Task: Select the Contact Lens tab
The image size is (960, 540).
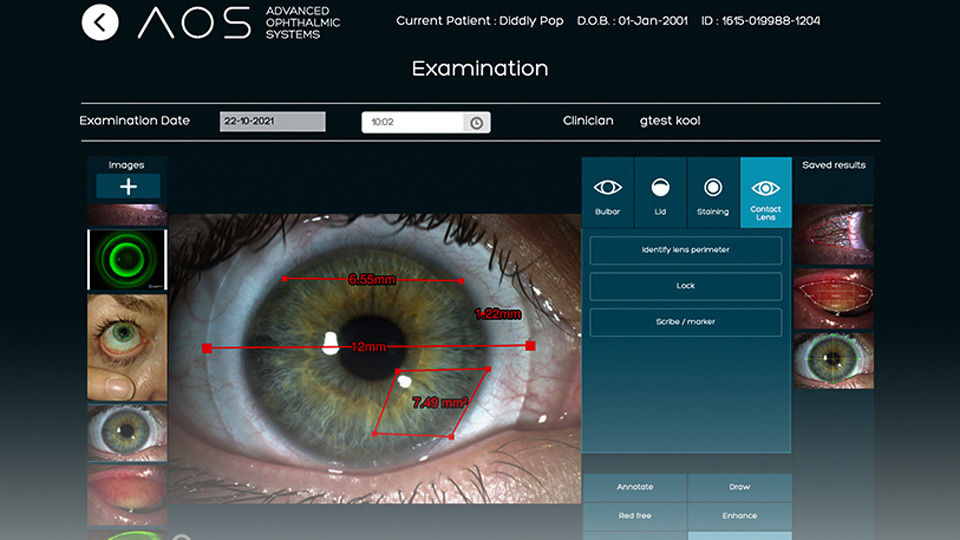Action: 765,193
